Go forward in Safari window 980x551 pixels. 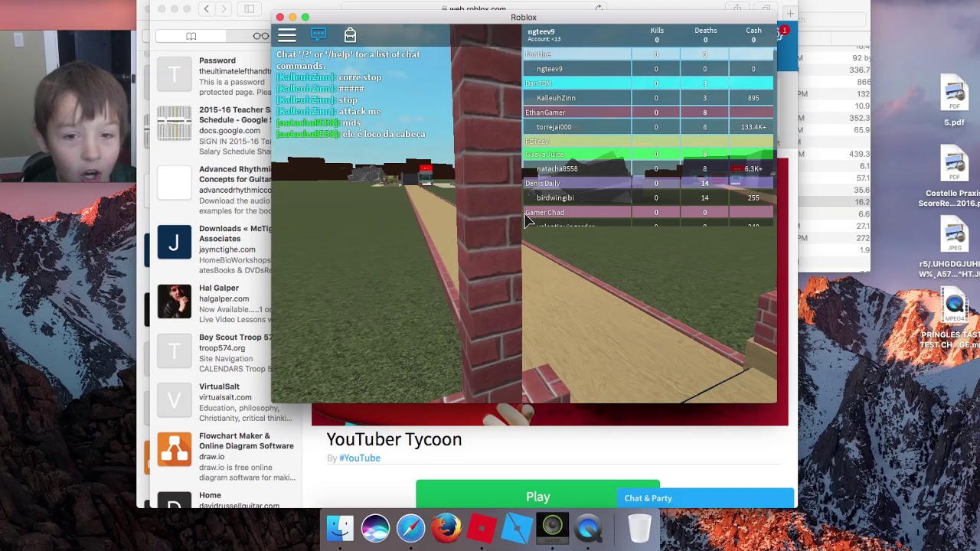[x=224, y=9]
